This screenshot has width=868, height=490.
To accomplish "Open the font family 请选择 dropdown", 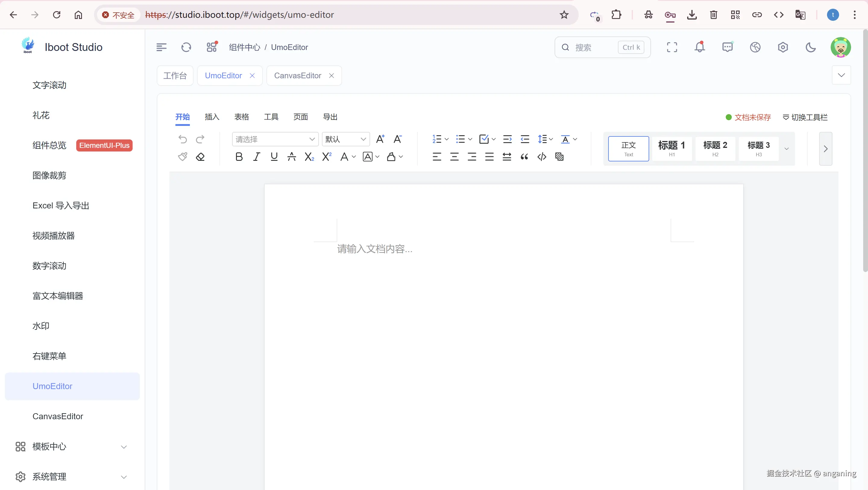I will tap(275, 139).
